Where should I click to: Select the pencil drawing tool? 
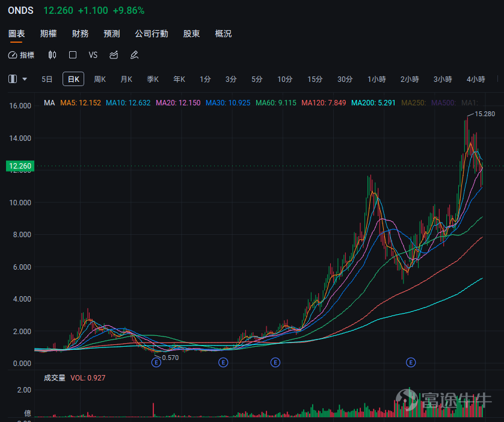point(134,55)
